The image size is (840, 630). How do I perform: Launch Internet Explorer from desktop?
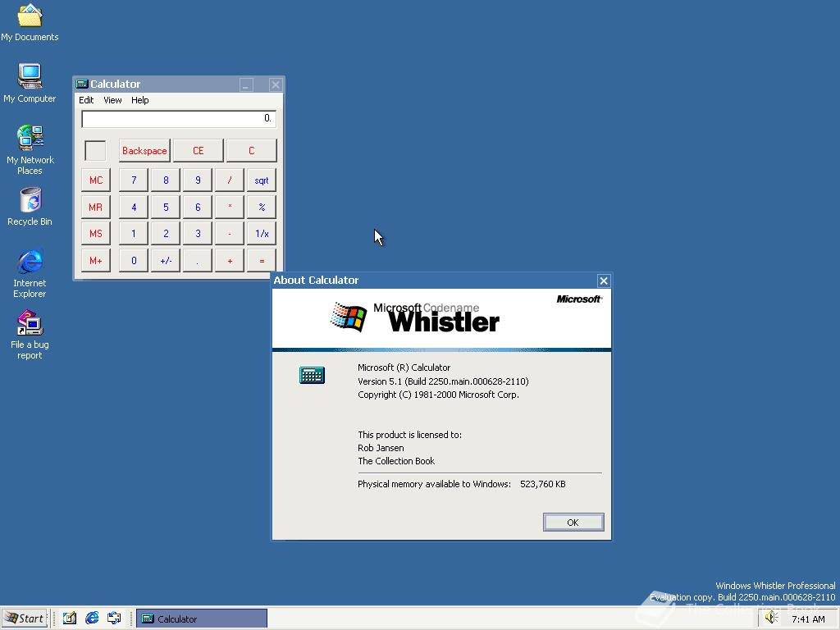coord(30,273)
